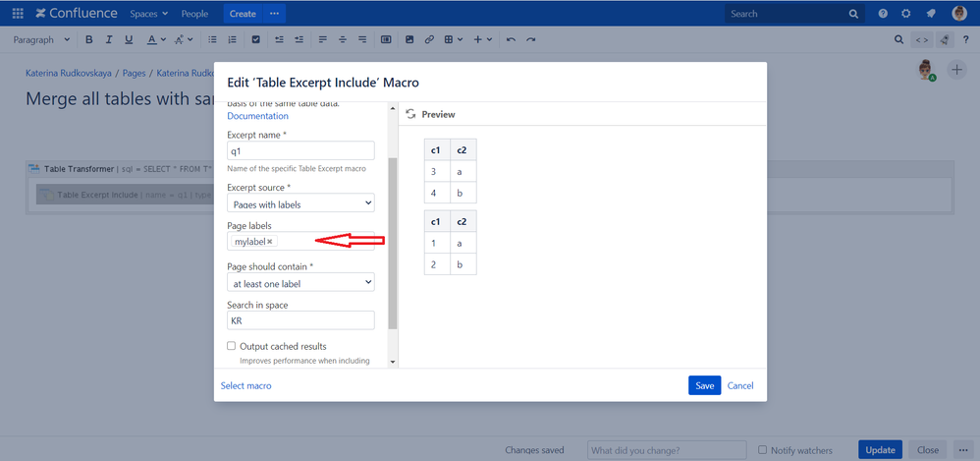The height and width of the screenshot is (461, 980).
Task: Open the Paragraph style dropdown
Action: [x=42, y=39]
